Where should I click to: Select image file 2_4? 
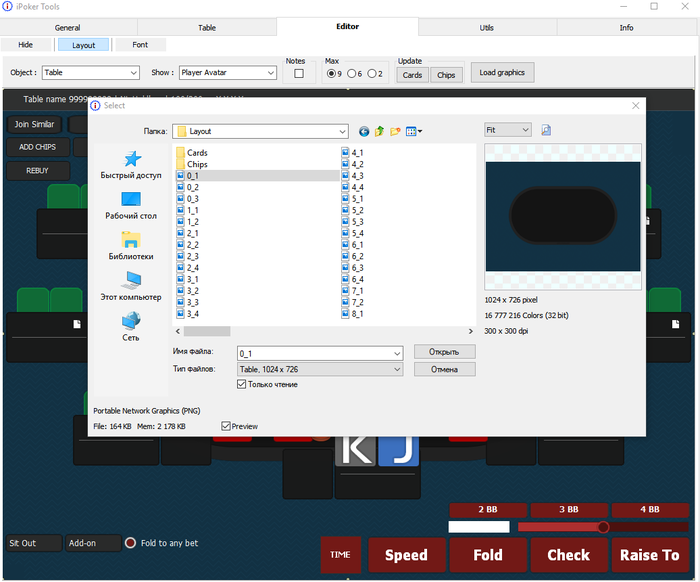click(188, 268)
